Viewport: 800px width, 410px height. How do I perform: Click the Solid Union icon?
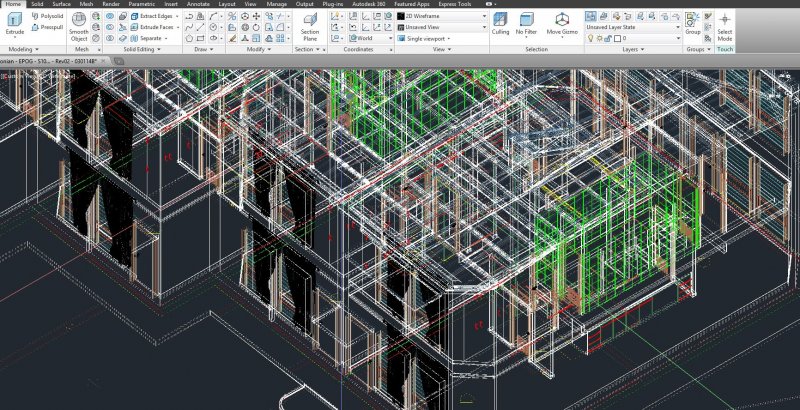pos(110,16)
